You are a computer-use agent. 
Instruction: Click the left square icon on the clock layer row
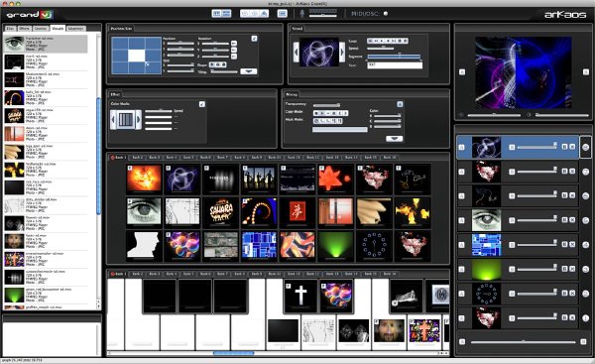462,294
